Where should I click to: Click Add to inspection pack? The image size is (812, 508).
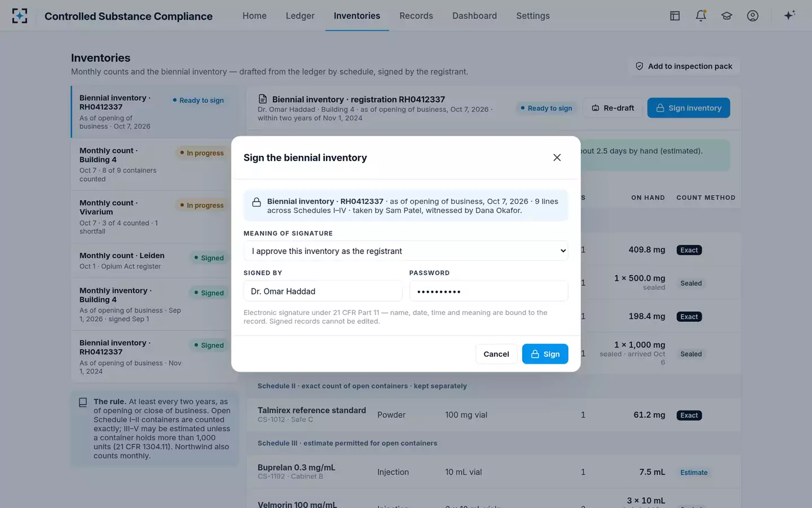point(684,66)
